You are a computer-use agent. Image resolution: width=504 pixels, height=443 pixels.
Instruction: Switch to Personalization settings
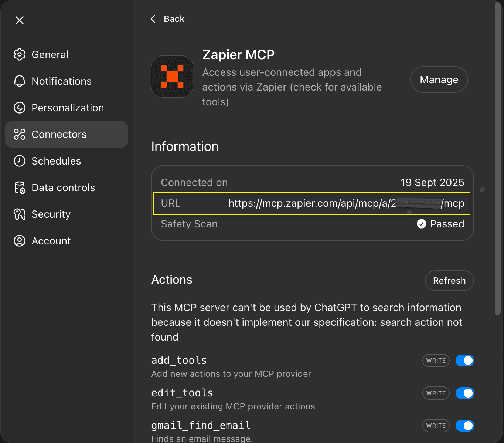[x=67, y=108]
